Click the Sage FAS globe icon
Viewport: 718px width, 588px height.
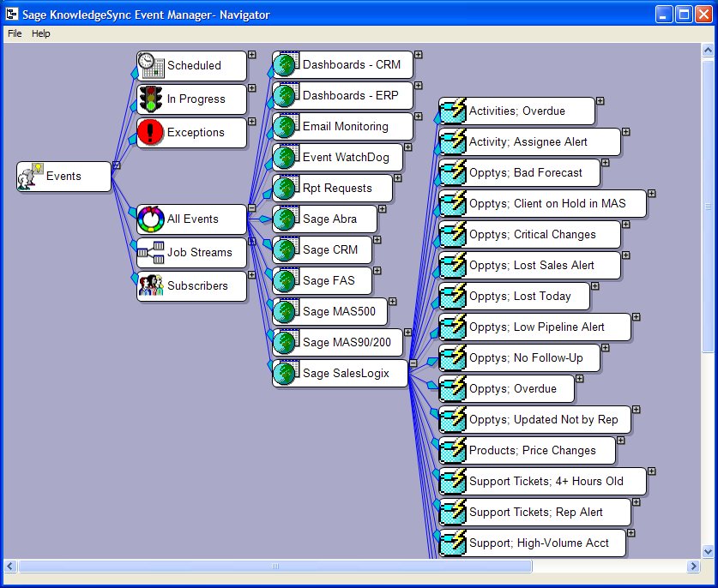287,280
